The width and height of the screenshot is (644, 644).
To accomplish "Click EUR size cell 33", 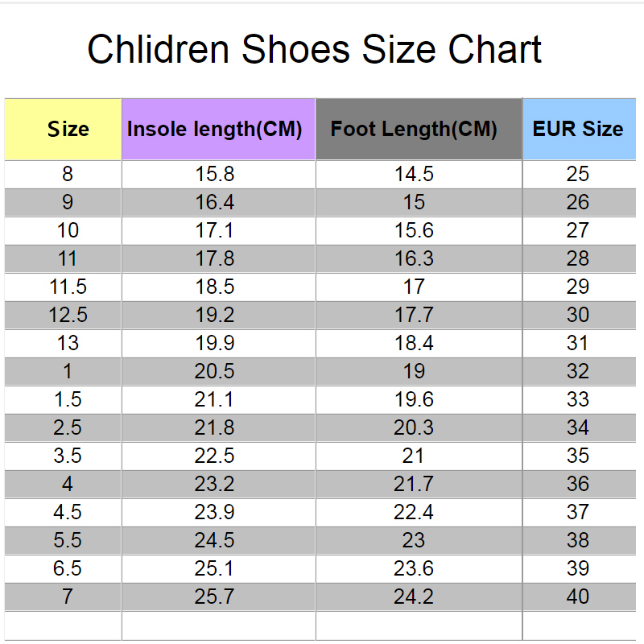I will 577,399.
